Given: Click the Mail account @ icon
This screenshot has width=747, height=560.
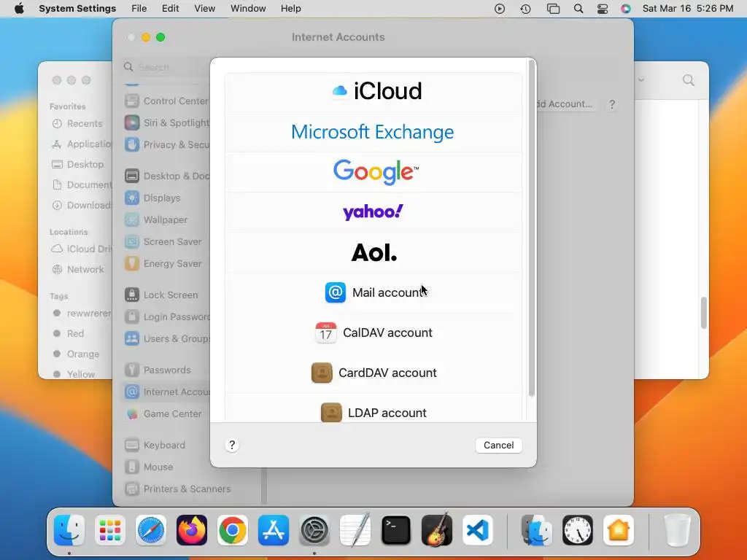Looking at the screenshot, I should 336,292.
